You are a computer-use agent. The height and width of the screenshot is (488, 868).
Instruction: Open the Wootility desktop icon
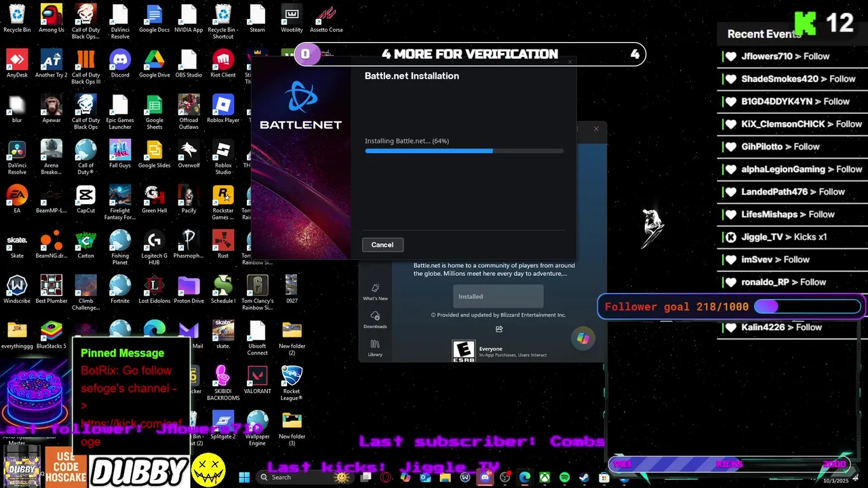pyautogui.click(x=292, y=19)
